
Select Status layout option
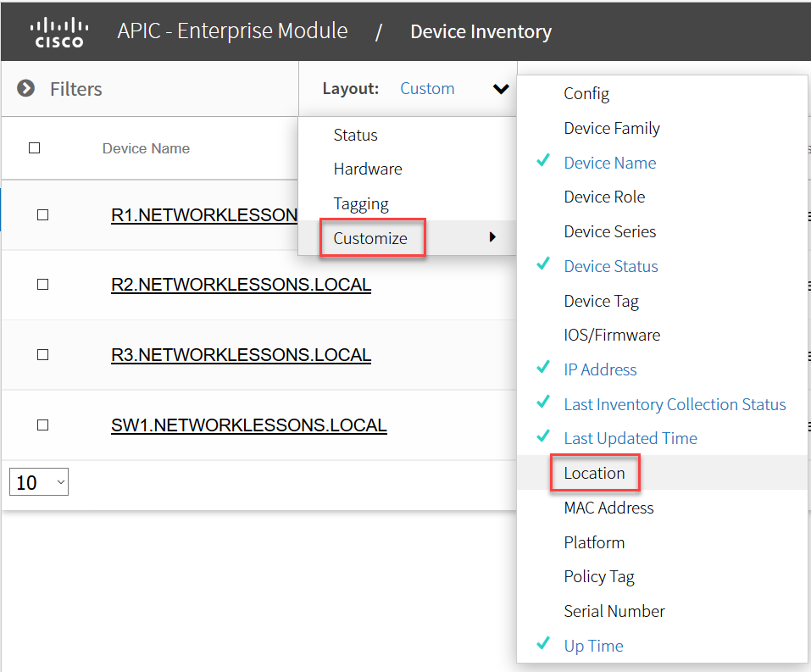point(355,135)
